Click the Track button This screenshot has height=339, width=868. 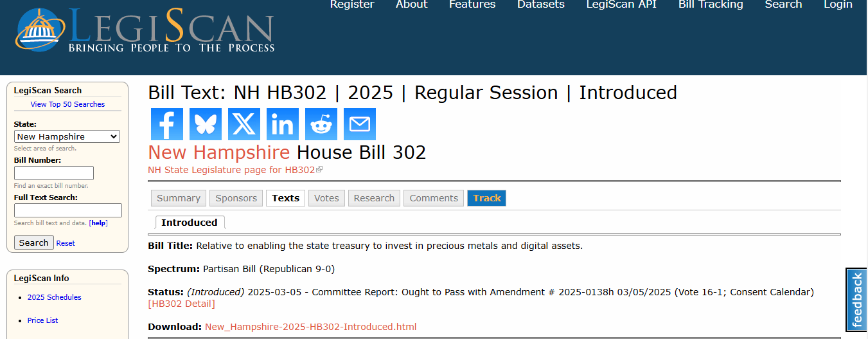click(x=487, y=198)
